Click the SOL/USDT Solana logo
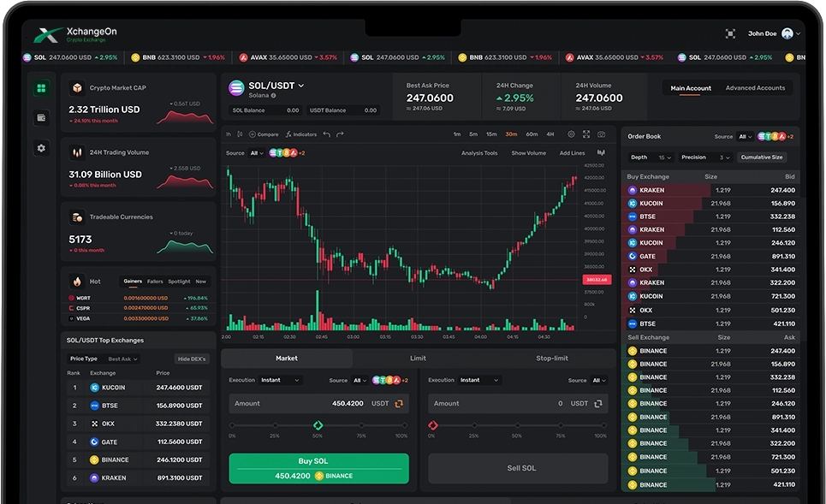 236,88
